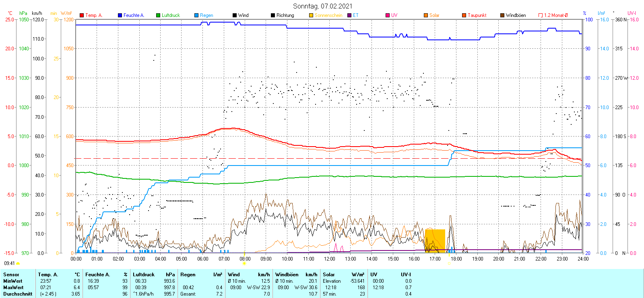Click the red Temp. A. legend swatch
644x298 pixels.
coord(82,15)
